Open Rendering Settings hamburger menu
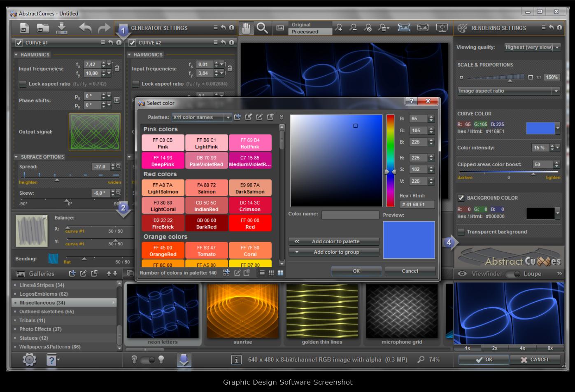 coord(544,28)
